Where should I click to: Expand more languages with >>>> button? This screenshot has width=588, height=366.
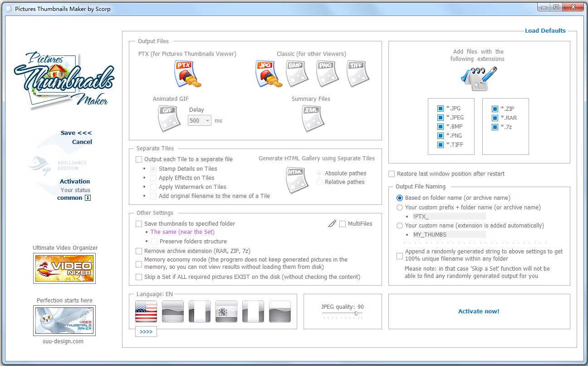tap(146, 332)
